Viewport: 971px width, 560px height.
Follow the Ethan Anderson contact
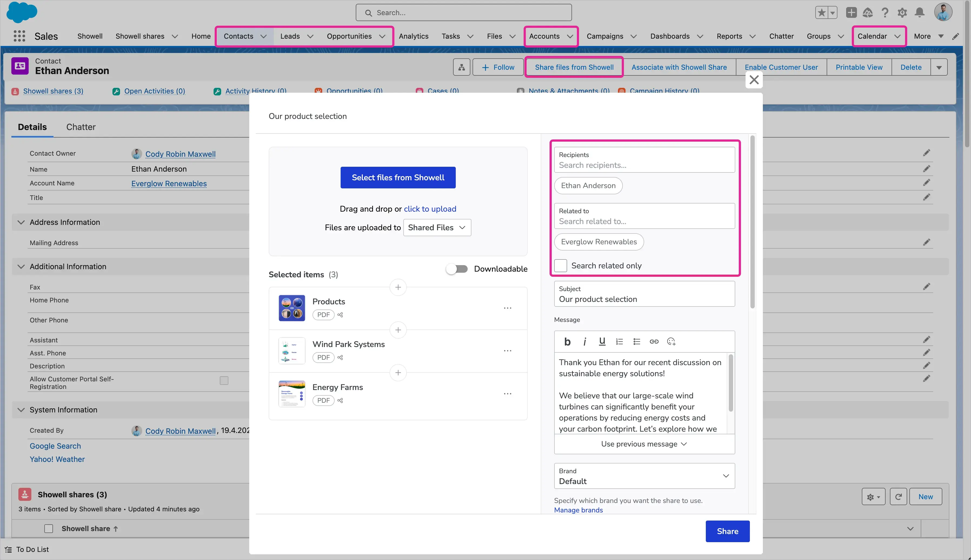click(x=498, y=67)
